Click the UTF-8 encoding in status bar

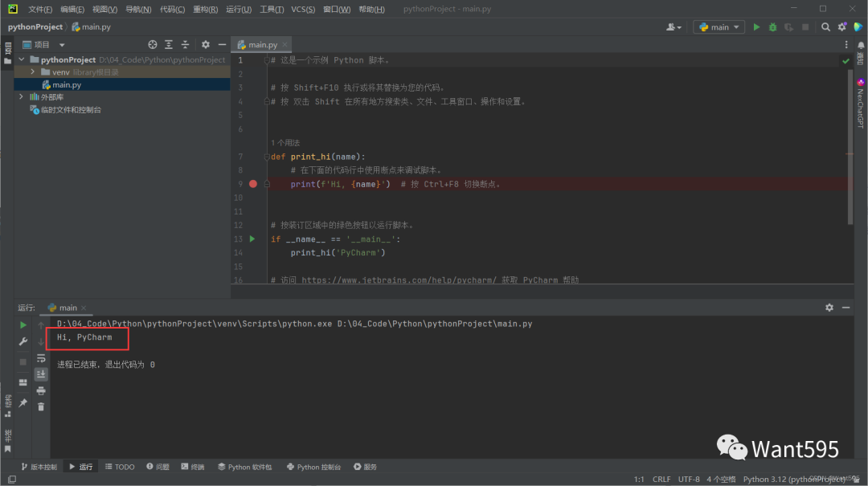tap(689, 480)
